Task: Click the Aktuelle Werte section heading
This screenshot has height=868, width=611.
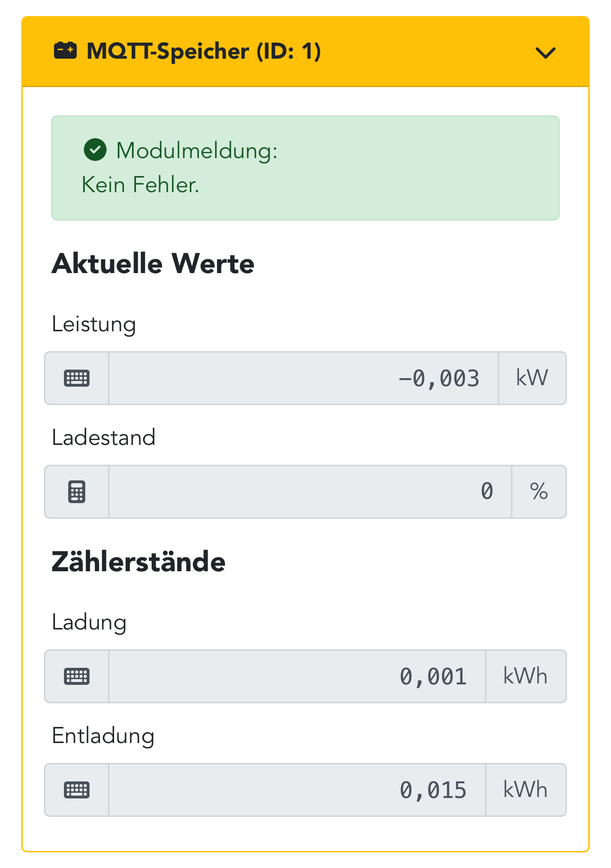Action: [153, 264]
